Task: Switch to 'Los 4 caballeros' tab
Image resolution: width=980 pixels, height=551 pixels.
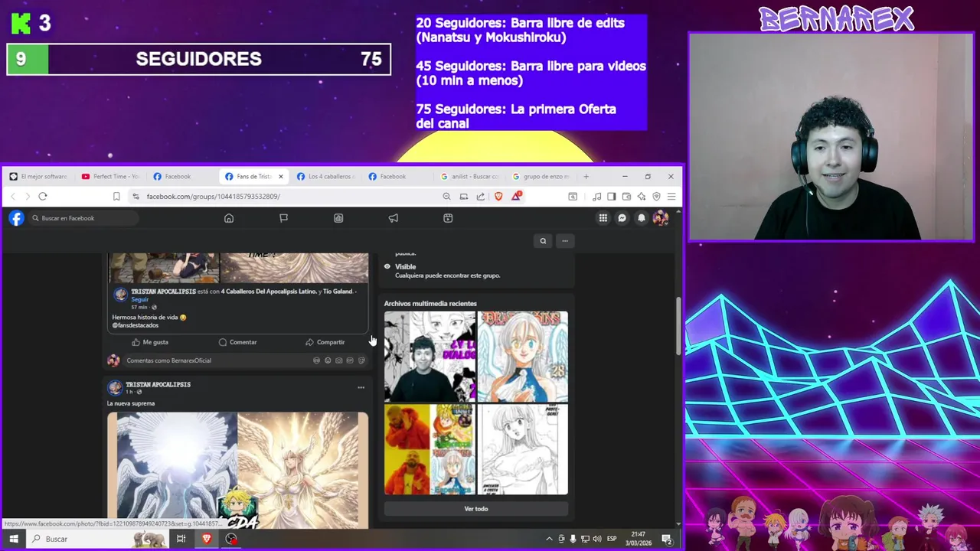Action: click(326, 177)
